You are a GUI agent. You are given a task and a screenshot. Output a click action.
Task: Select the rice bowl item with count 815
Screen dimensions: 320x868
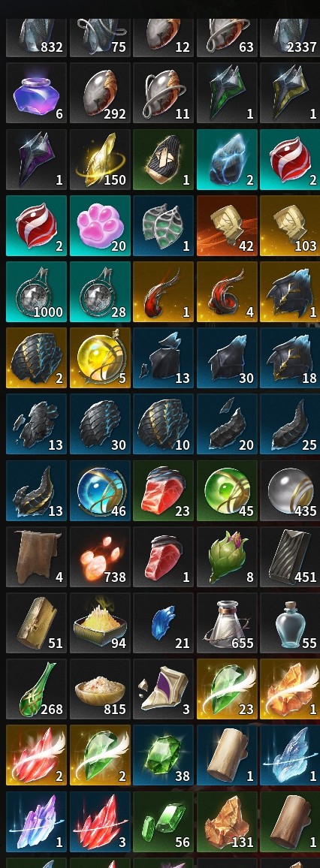click(x=100, y=689)
